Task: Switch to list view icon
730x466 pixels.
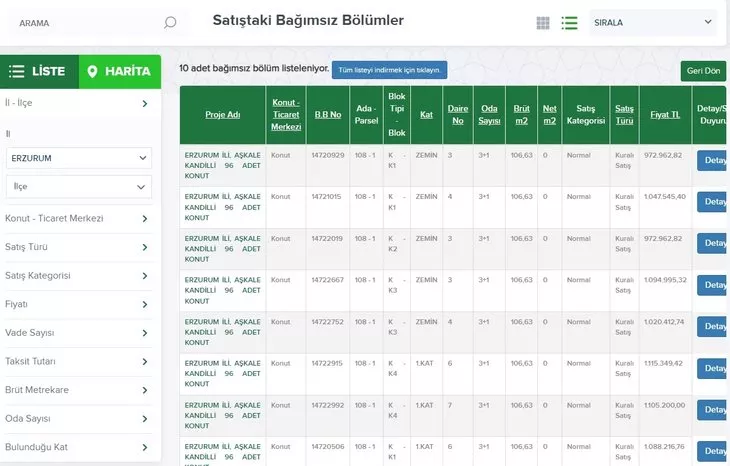Action: tap(569, 23)
